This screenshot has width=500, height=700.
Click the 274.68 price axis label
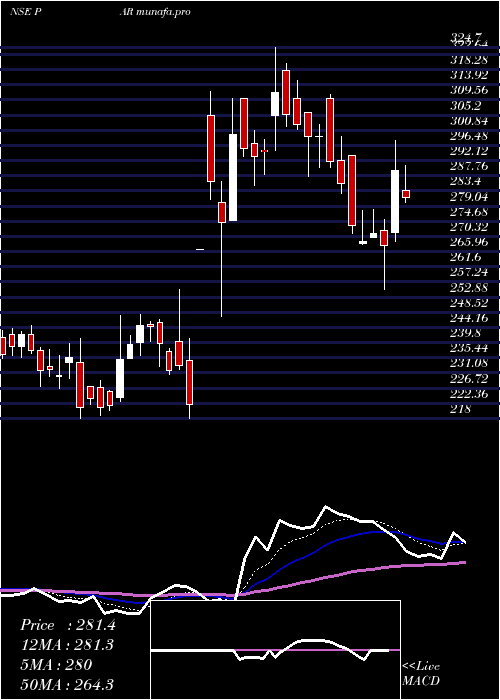(x=468, y=212)
